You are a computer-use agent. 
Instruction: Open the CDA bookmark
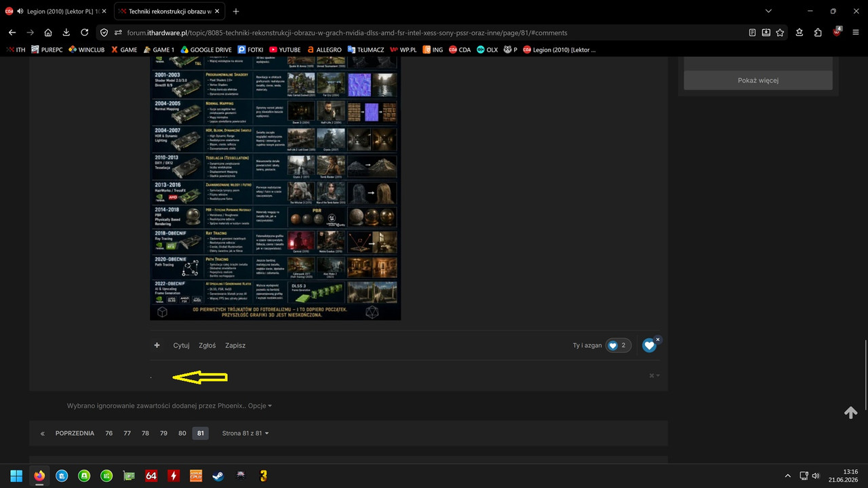(459, 49)
